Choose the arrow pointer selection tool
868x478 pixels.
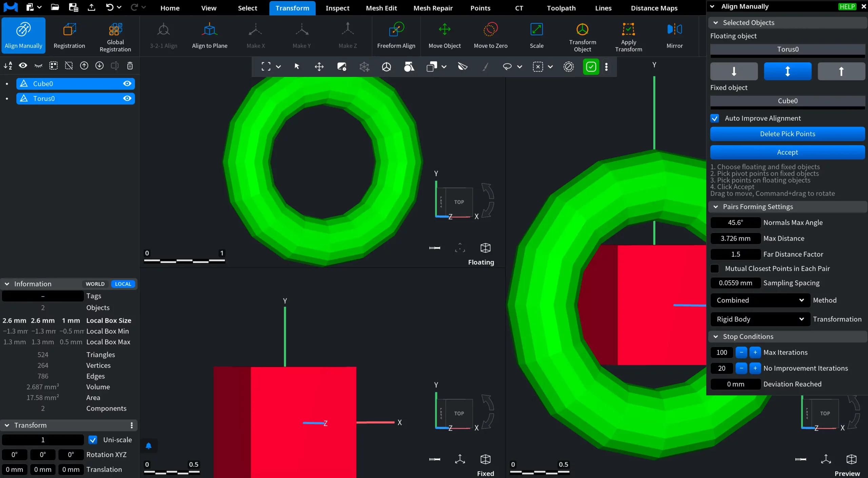point(297,66)
